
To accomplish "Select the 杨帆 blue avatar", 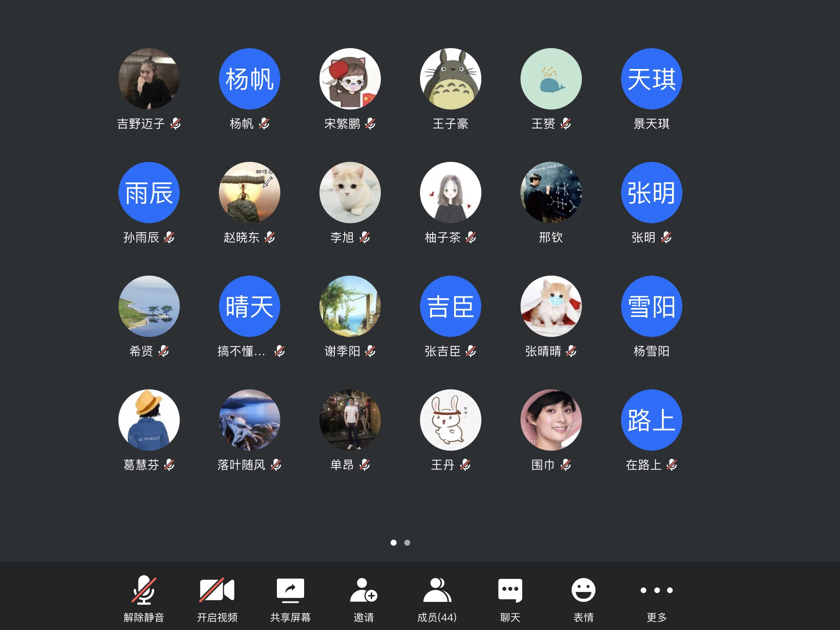I will [x=250, y=79].
